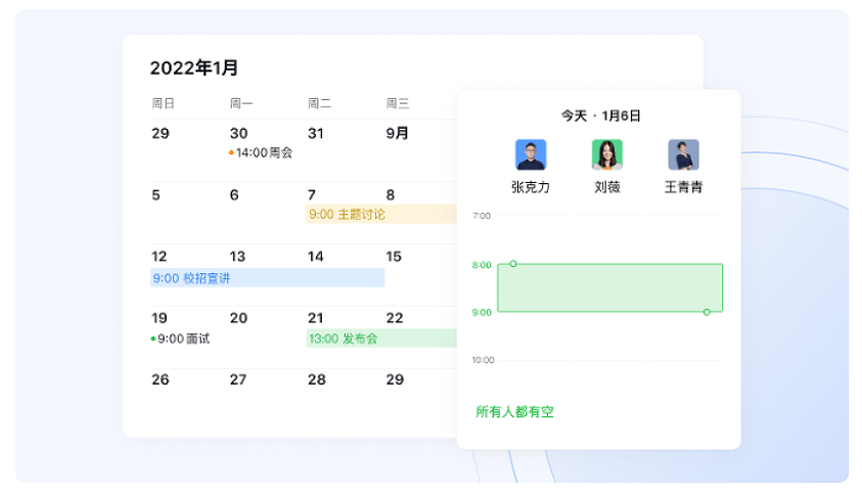Select date 13 in the calendar
This screenshot has height=493, width=862.
click(x=238, y=257)
